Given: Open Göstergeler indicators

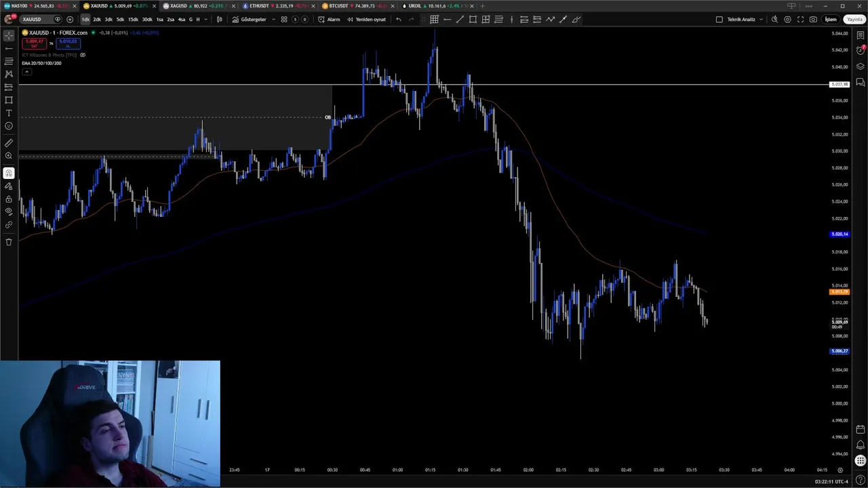Looking at the screenshot, I should tap(249, 19).
